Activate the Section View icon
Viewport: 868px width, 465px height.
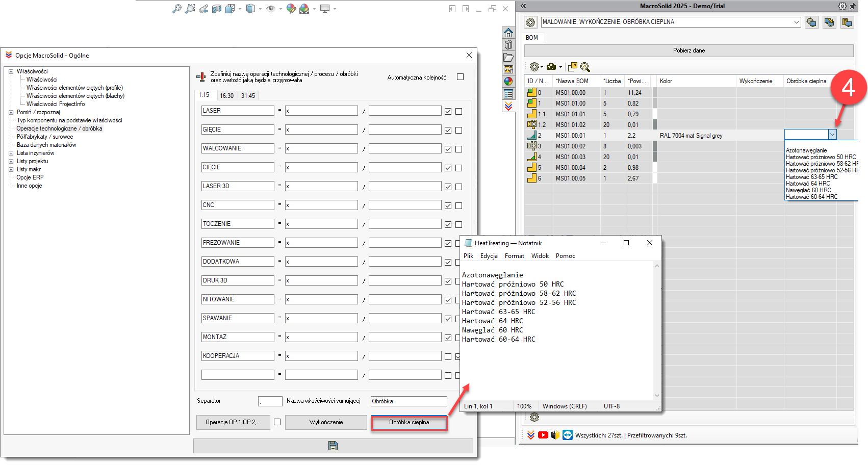click(x=217, y=9)
